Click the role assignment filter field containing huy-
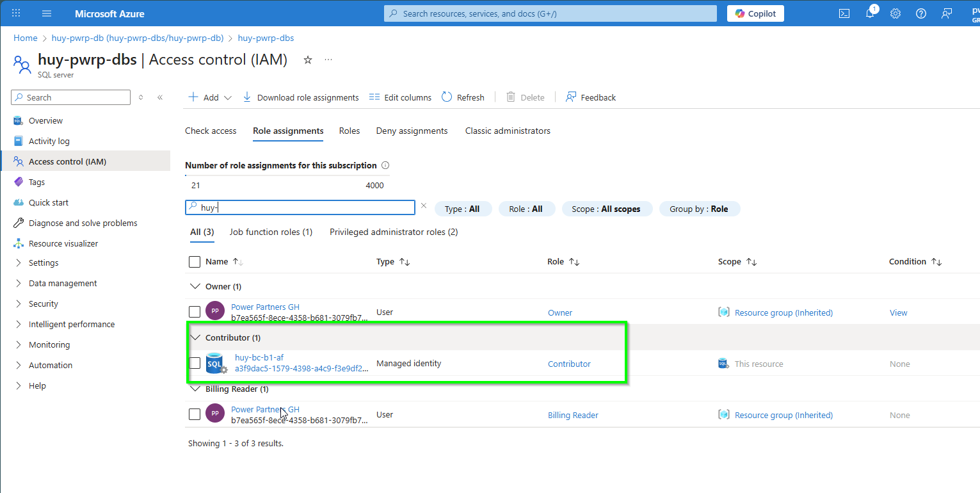Viewport: 980px width, 493px height. click(300, 207)
